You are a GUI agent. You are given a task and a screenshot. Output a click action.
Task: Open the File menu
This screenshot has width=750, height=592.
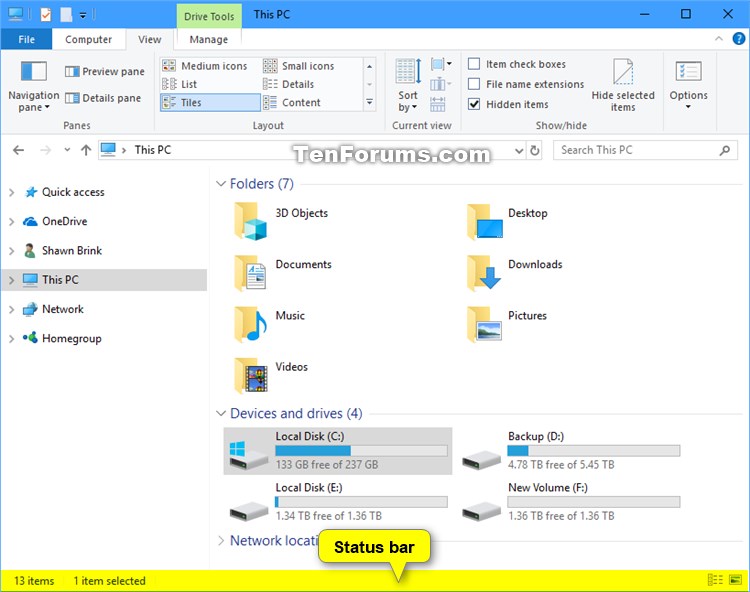(26, 39)
